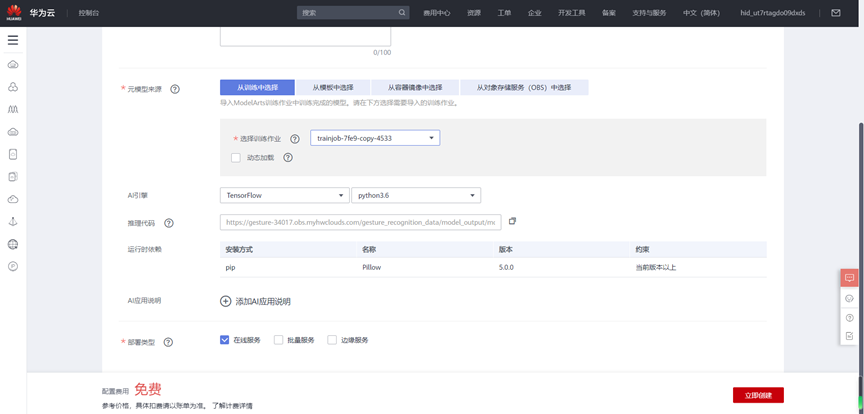This screenshot has height=414, width=864.
Task: Open 开发工具 in top navigation
Action: [x=571, y=13]
